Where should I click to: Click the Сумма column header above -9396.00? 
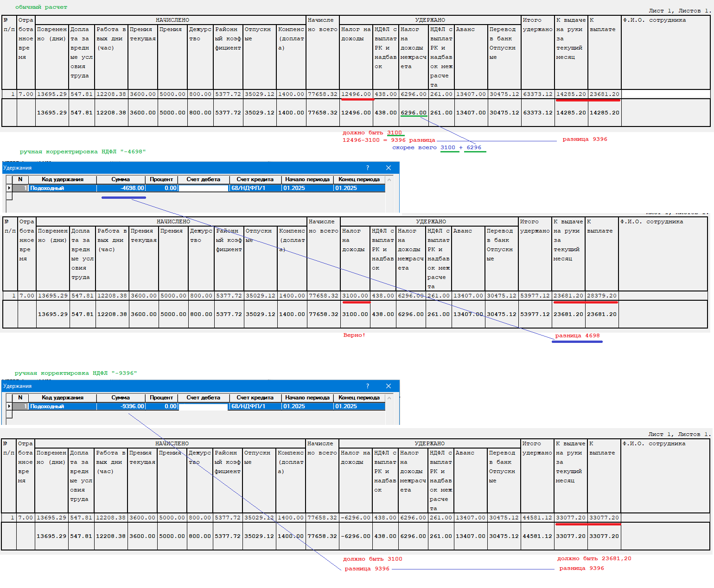[121, 398]
